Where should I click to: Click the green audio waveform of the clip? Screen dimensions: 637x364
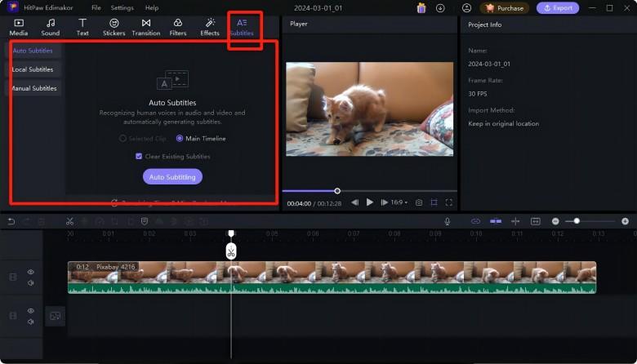[332, 289]
